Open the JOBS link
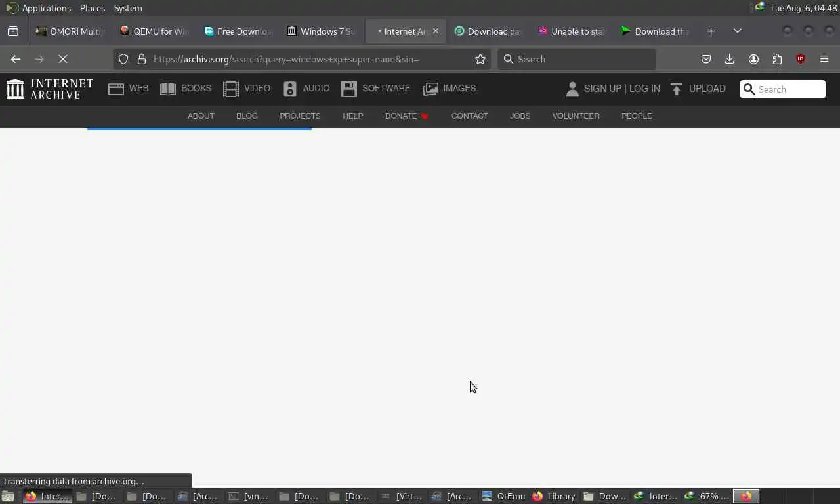This screenshot has width=840, height=504. [x=520, y=116]
